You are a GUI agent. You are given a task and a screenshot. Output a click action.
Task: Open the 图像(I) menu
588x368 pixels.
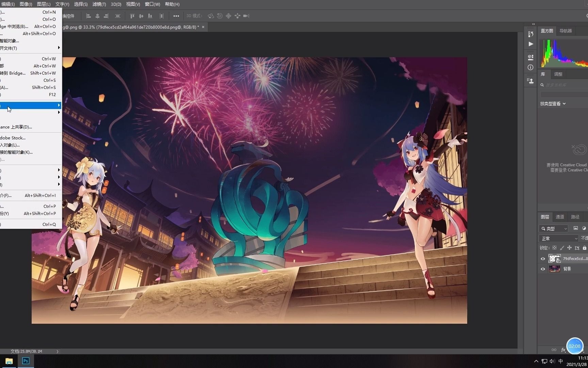tap(26, 4)
